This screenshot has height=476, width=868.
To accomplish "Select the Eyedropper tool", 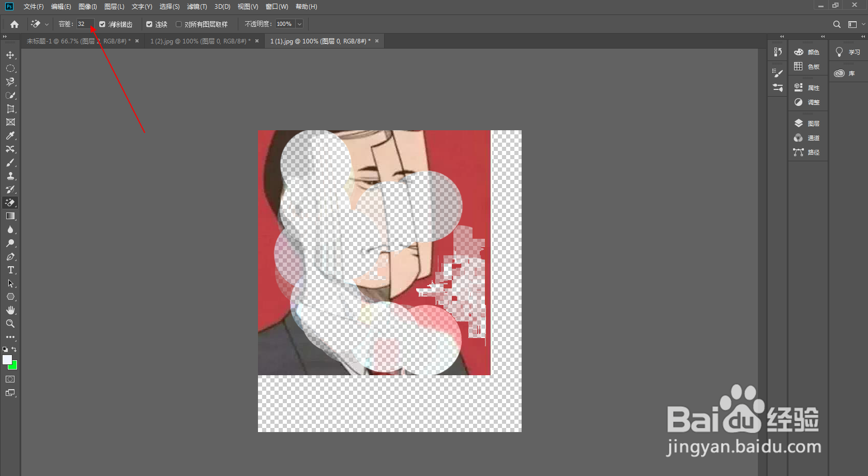I will click(10, 135).
